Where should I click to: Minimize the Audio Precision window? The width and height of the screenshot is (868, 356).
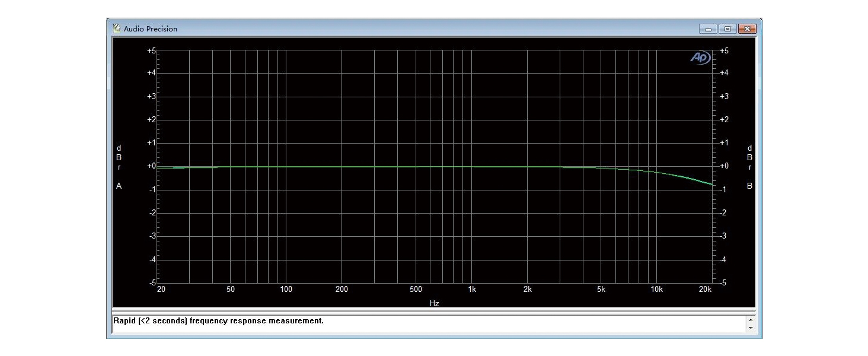pos(707,28)
